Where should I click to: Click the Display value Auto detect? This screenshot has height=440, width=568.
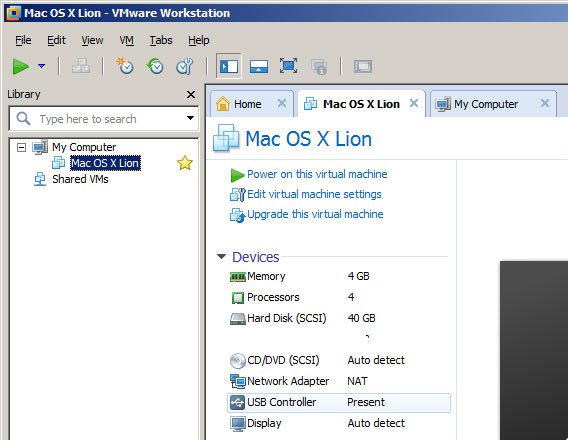pos(376,423)
